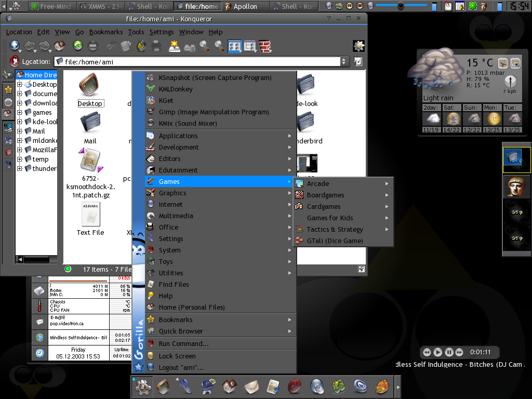Select Find Files in K menu
The height and width of the screenshot is (399, 532).
click(220, 284)
